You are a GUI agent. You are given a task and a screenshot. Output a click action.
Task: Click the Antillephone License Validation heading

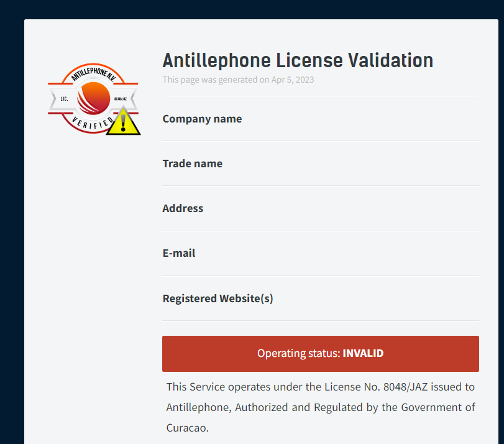[298, 60]
